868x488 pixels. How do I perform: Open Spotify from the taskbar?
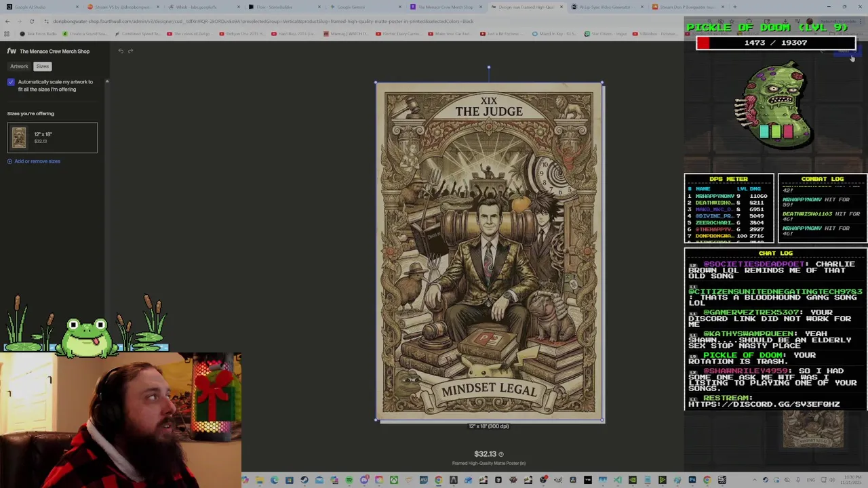tap(349, 481)
